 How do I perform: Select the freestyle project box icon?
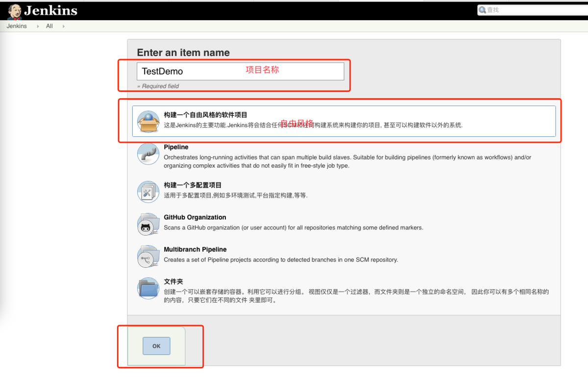(x=148, y=121)
